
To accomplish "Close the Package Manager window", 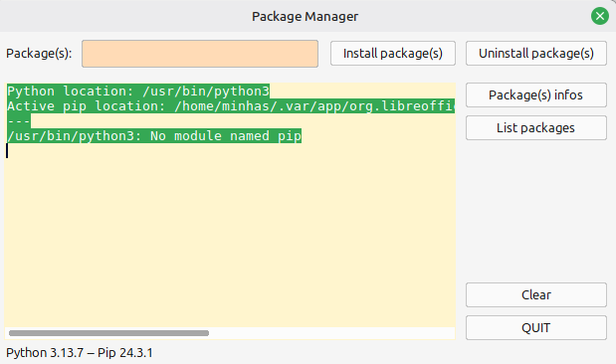I will 600,16.
